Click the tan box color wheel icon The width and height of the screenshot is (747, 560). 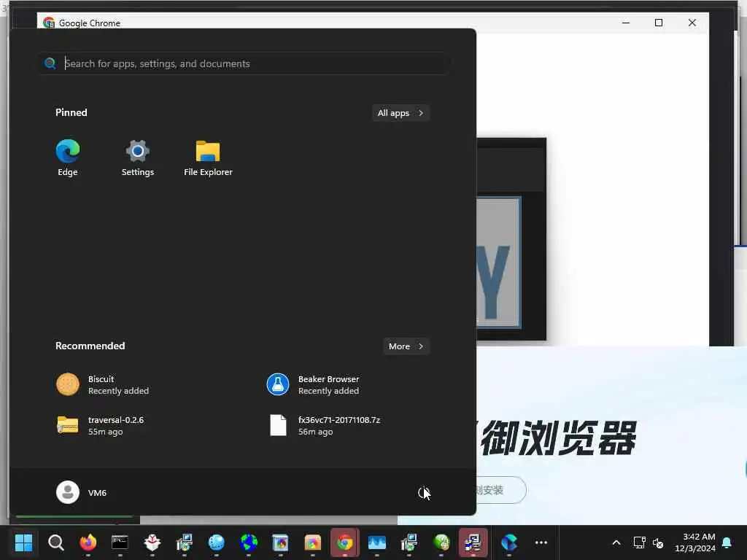(312, 542)
